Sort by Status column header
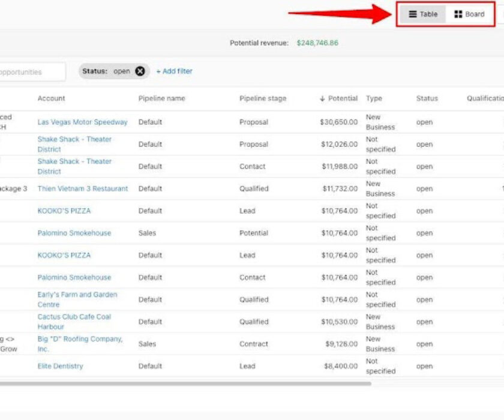 pyautogui.click(x=427, y=98)
